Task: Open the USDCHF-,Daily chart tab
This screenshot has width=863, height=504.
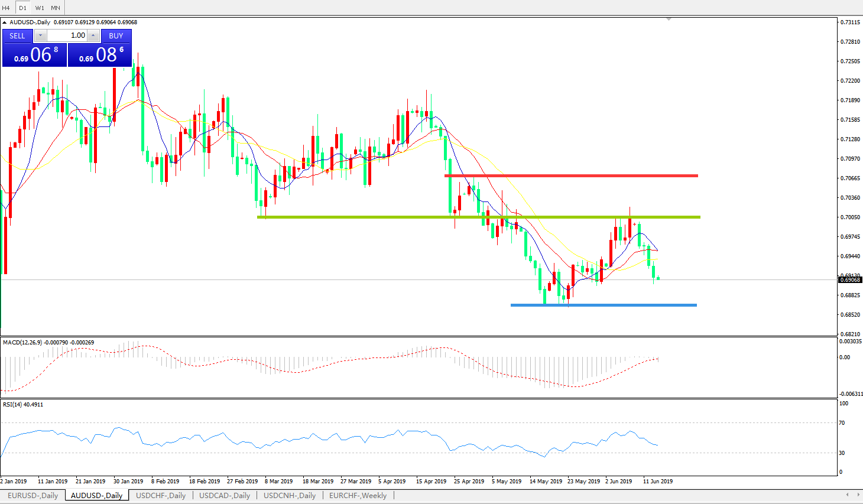Action: [x=161, y=496]
